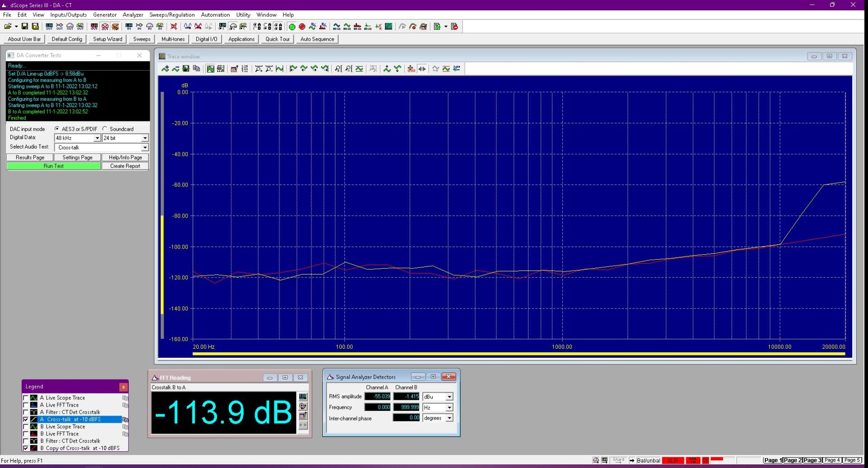Toggle A Live FFT Trace checkbox
Screen dimensions: 868x468
point(26,405)
